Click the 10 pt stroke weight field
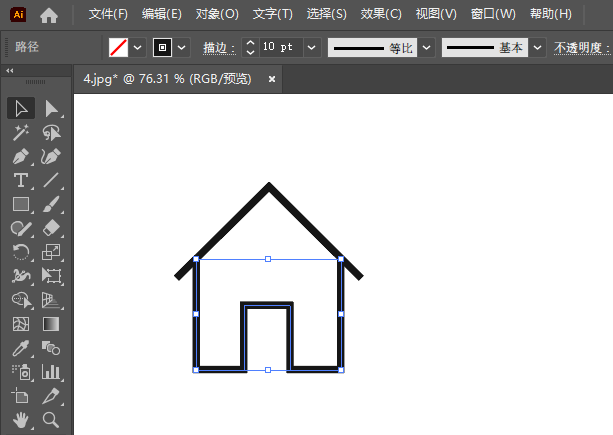 (281, 48)
